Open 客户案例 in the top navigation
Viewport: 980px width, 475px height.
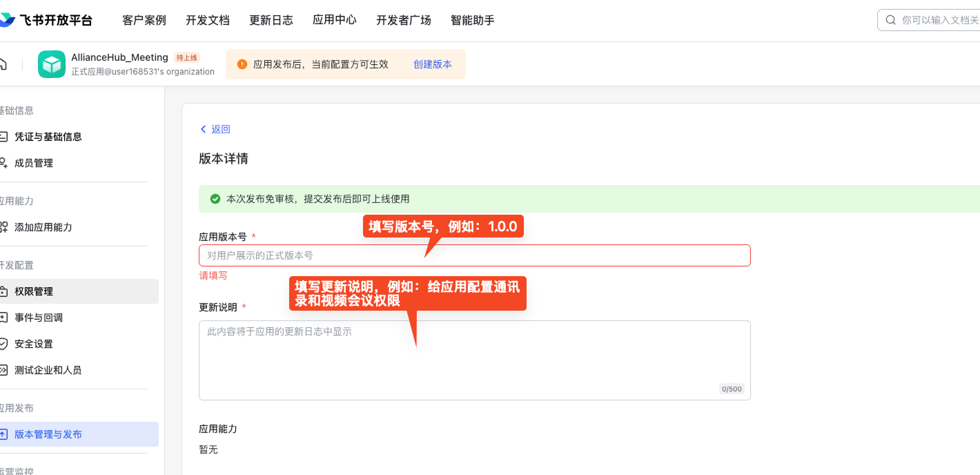pos(144,20)
